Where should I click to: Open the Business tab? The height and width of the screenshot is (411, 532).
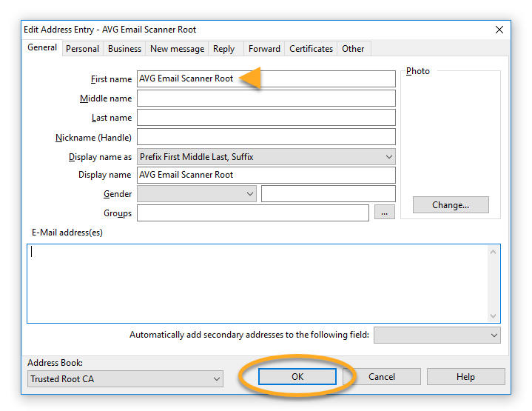coord(124,49)
